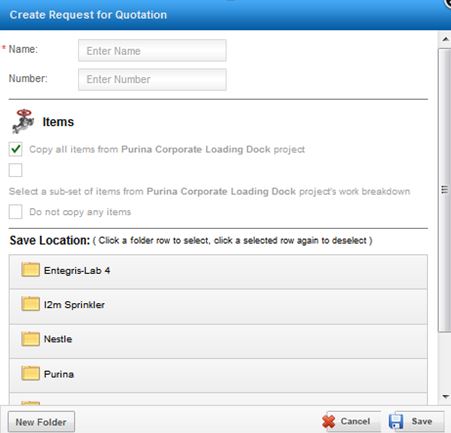The height and width of the screenshot is (433, 451).
Task: Click the red X Cancel icon
Action: tap(329, 421)
